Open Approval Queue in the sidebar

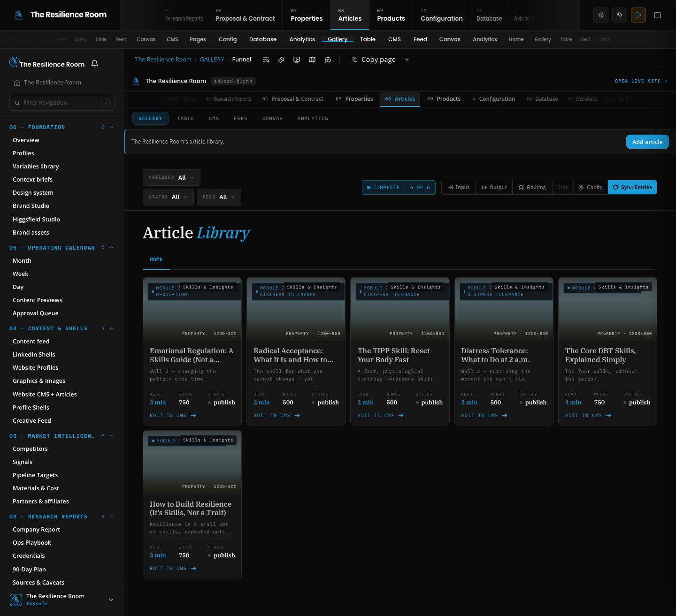coord(36,313)
